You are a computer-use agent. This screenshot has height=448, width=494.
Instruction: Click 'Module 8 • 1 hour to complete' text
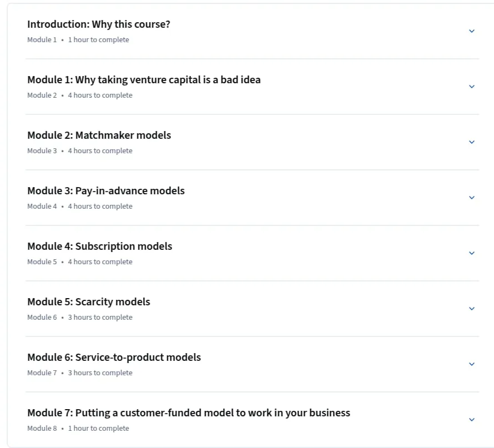pos(78,428)
